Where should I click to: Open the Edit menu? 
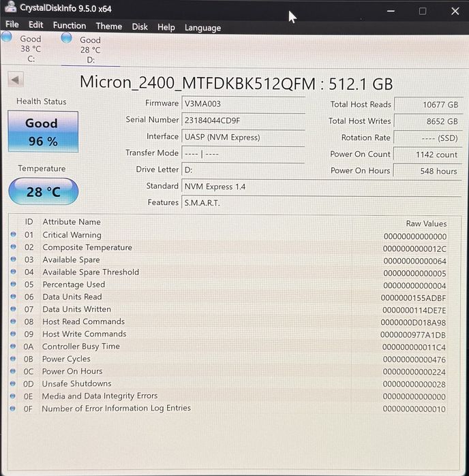(36, 25)
